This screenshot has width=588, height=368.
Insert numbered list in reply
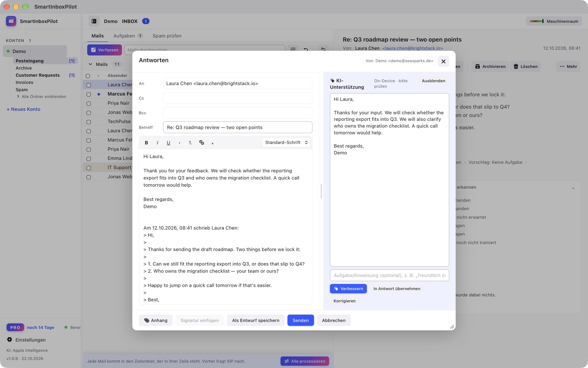click(190, 143)
